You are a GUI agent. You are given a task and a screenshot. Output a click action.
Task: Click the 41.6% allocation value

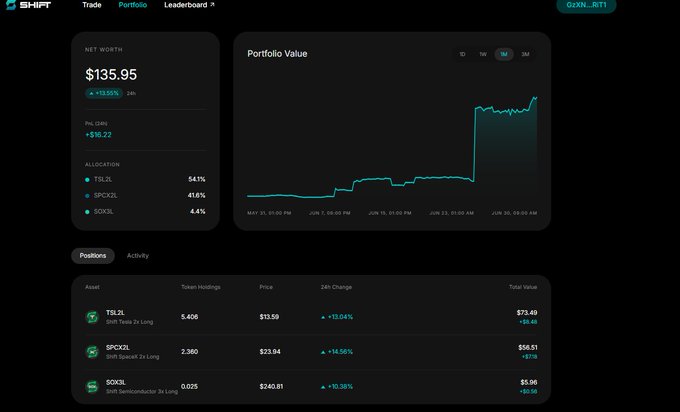point(197,195)
